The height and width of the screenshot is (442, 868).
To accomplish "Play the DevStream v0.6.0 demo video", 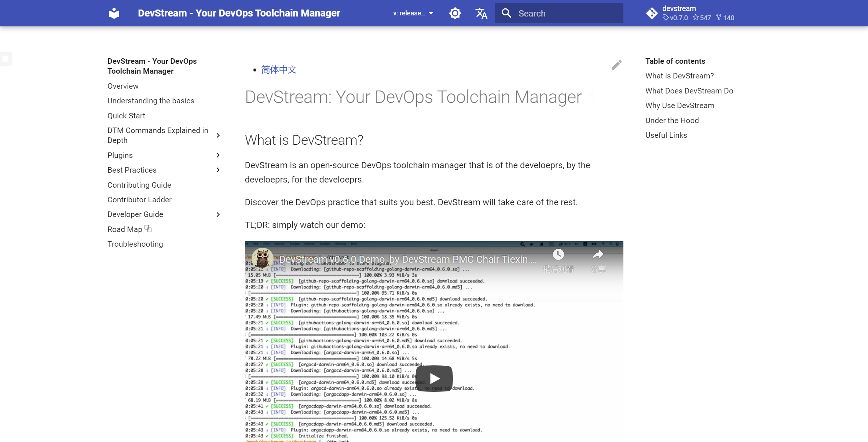I will click(434, 378).
